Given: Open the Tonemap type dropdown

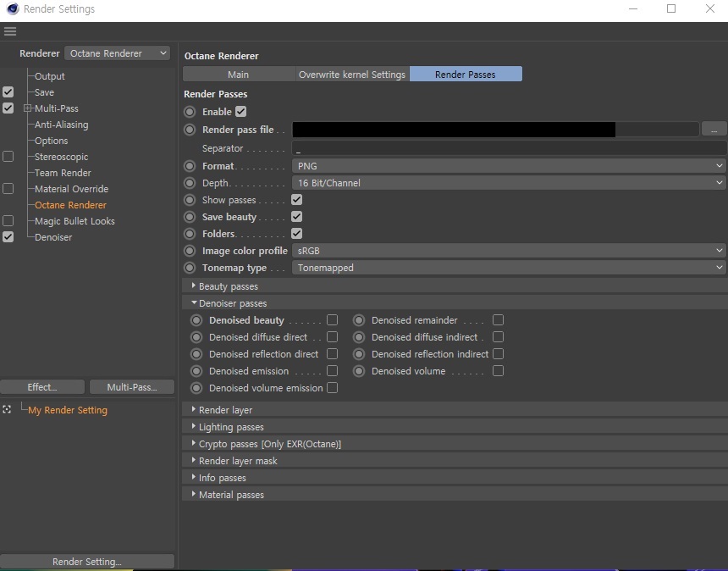Looking at the screenshot, I should (509, 268).
